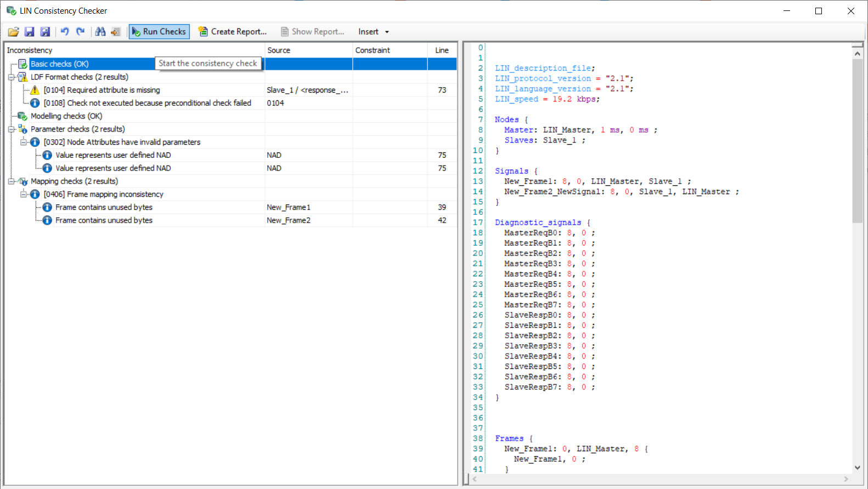Click the vertical scrollbar thumb in editor
This screenshot has width=868, height=489.
[x=858, y=141]
